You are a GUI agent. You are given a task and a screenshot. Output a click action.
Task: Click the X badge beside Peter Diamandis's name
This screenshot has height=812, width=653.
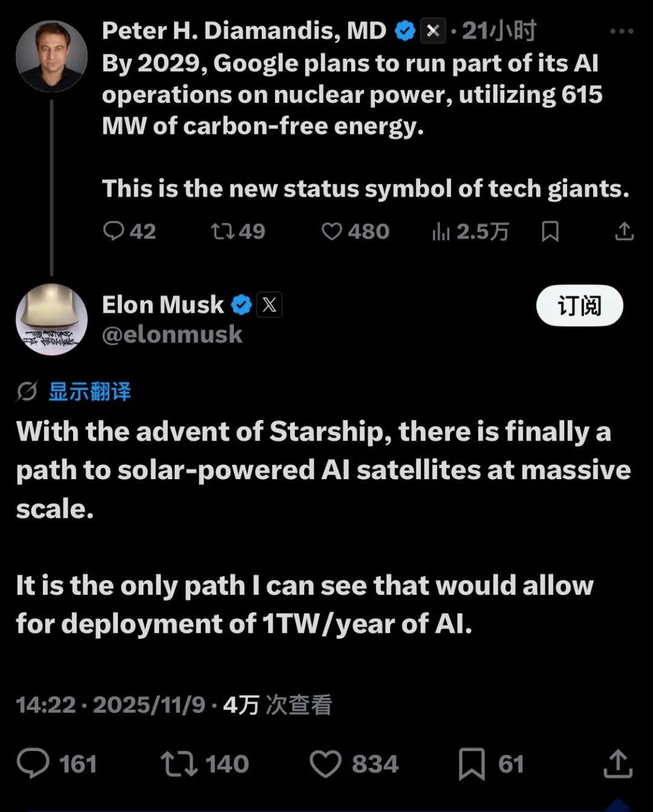pos(433,31)
